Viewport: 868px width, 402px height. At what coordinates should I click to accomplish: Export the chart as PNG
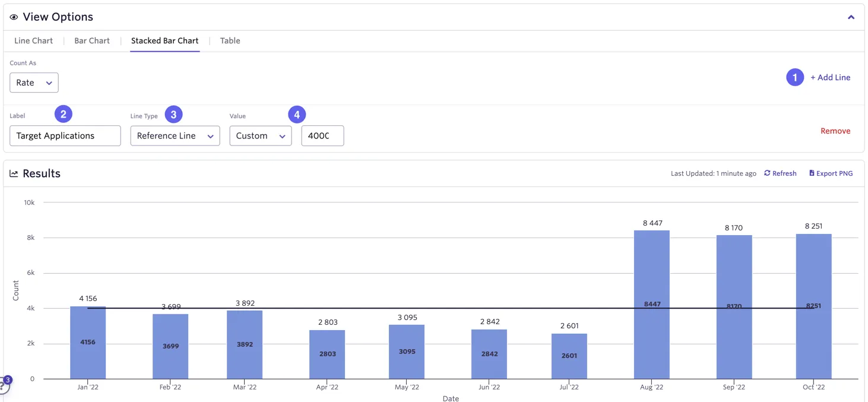point(831,173)
